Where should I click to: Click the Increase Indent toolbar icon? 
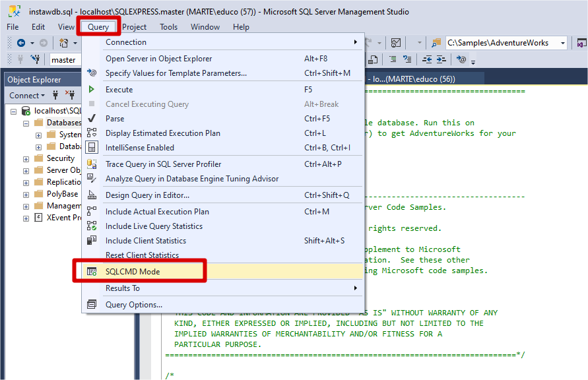(441, 59)
